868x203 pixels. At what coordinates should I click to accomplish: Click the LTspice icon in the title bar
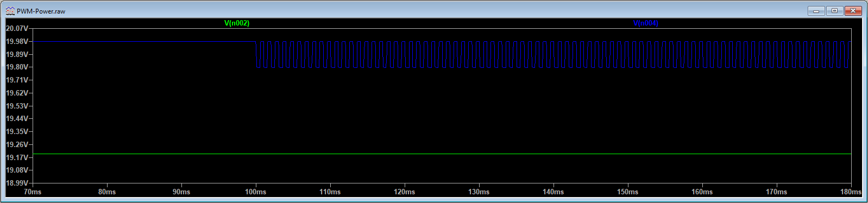10,11
